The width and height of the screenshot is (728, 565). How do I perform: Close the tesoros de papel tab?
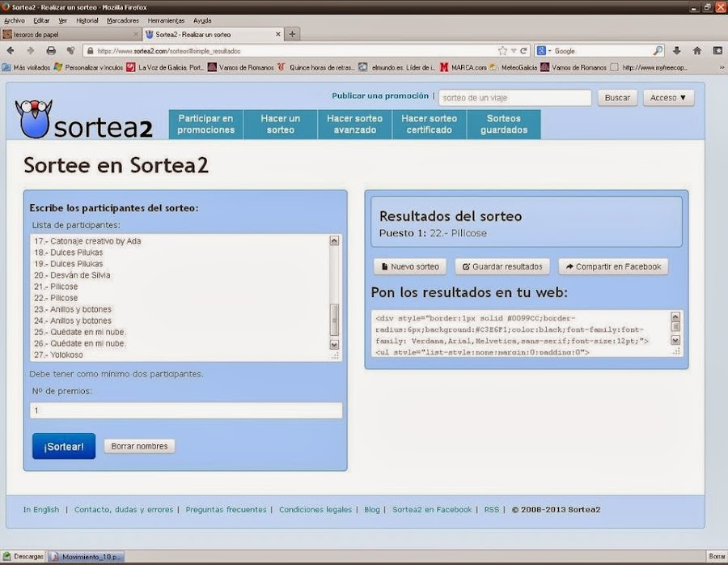coord(136,34)
